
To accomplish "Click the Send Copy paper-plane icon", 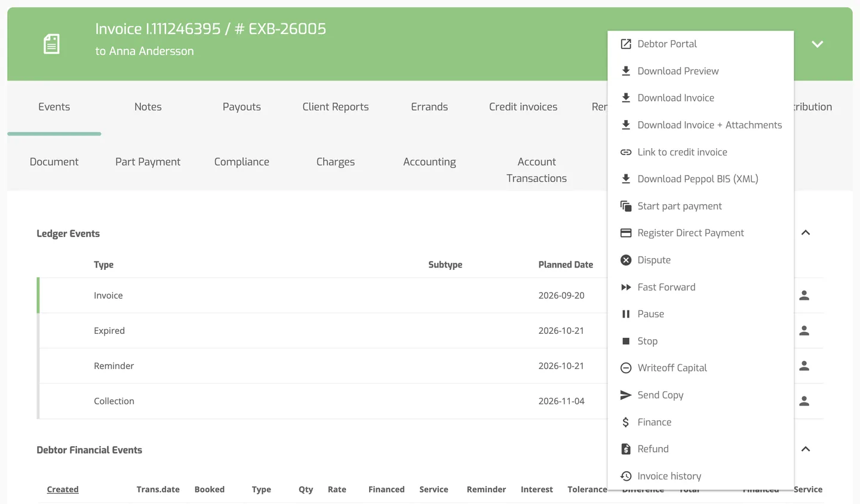I will tap(626, 395).
